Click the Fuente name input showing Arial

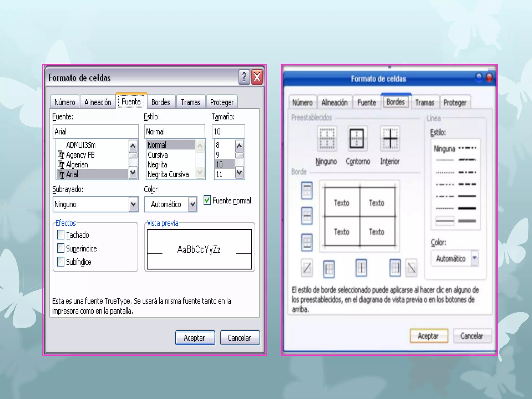pyautogui.click(x=95, y=131)
